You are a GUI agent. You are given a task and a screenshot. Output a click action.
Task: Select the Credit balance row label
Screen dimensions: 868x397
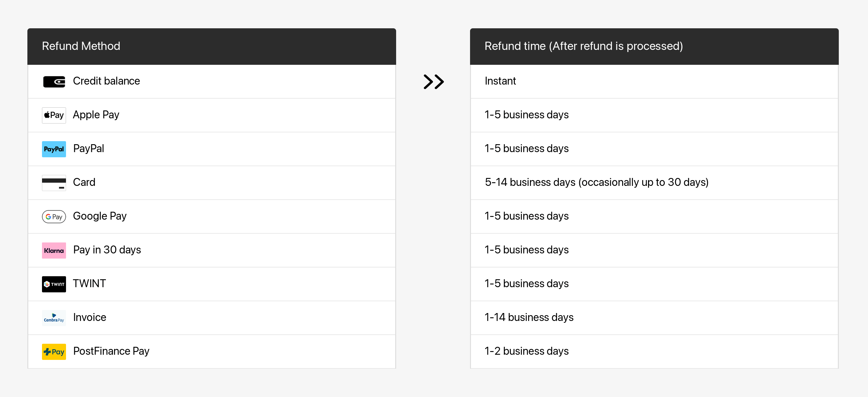coord(106,81)
